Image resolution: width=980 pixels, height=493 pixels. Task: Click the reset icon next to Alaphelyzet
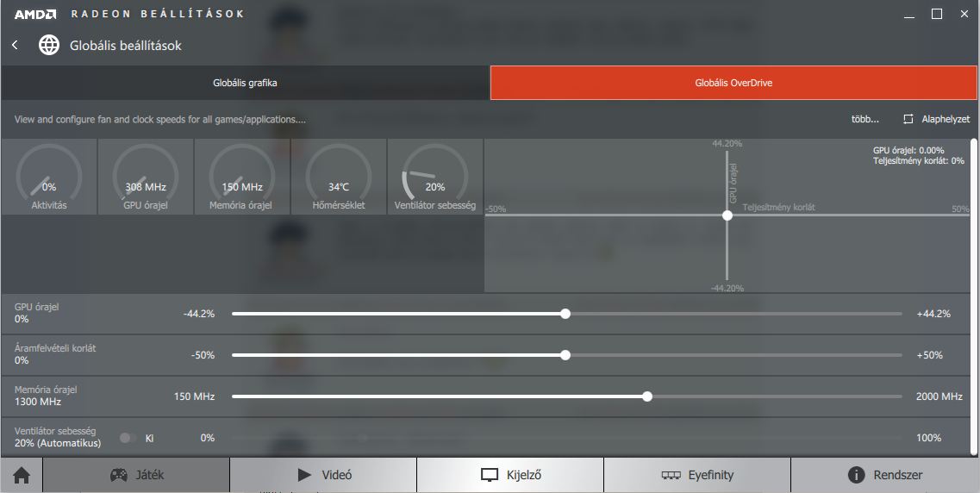(908, 119)
